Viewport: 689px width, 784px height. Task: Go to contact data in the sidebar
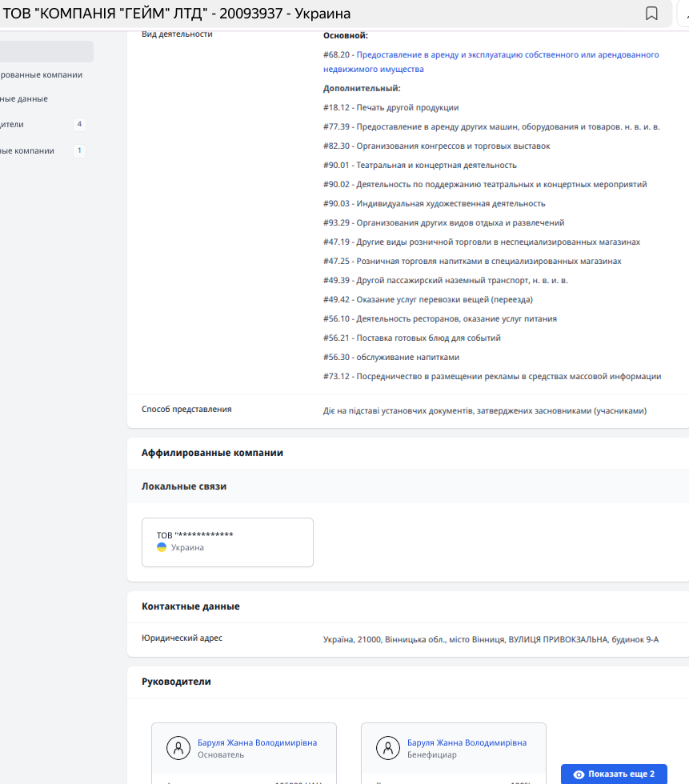tap(24, 98)
